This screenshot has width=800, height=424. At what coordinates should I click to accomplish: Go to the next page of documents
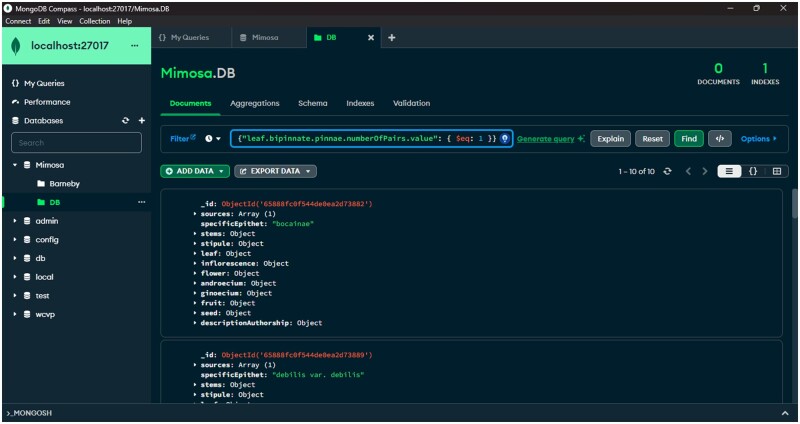pyautogui.click(x=705, y=171)
